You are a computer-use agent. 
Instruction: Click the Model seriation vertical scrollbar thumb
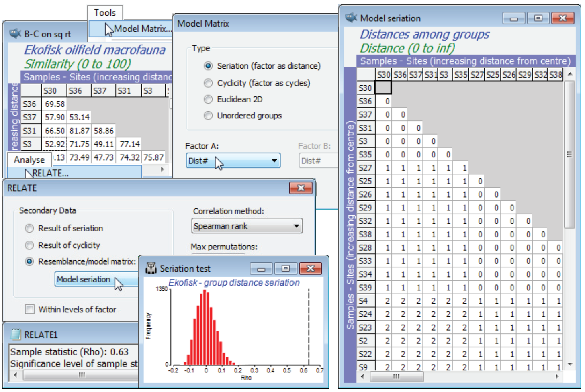click(570, 155)
